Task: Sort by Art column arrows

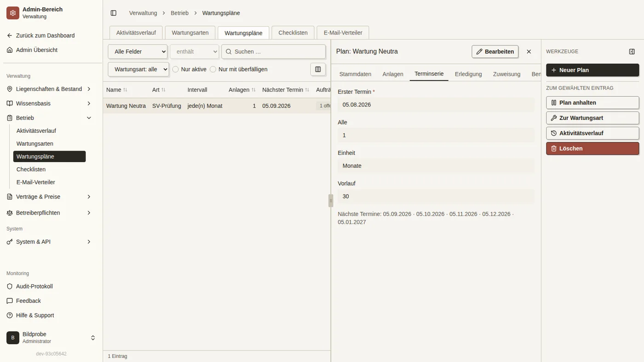Action: pyautogui.click(x=163, y=90)
